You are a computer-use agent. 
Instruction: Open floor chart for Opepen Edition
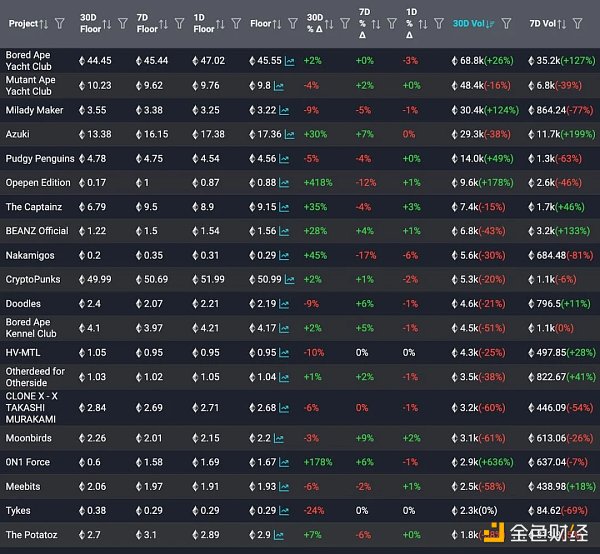284,183
